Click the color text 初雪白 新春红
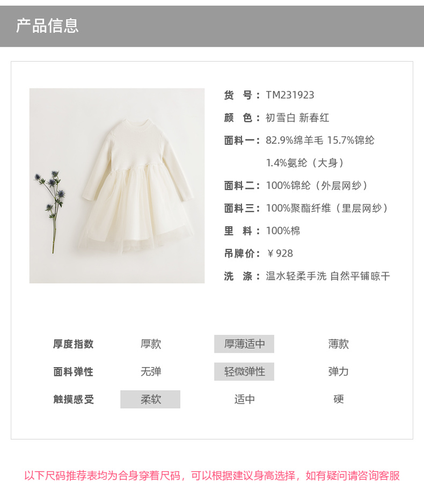424x504 pixels. pyautogui.click(x=297, y=118)
